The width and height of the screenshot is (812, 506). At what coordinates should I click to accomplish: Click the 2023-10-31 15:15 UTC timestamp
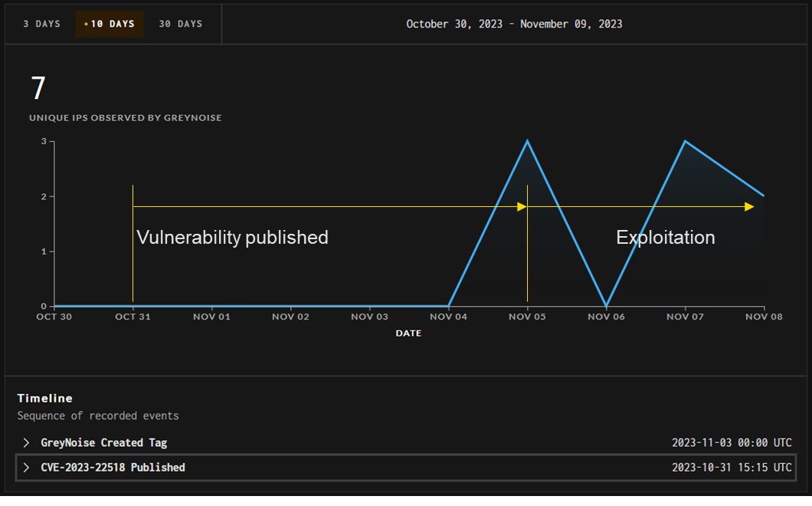coord(732,467)
